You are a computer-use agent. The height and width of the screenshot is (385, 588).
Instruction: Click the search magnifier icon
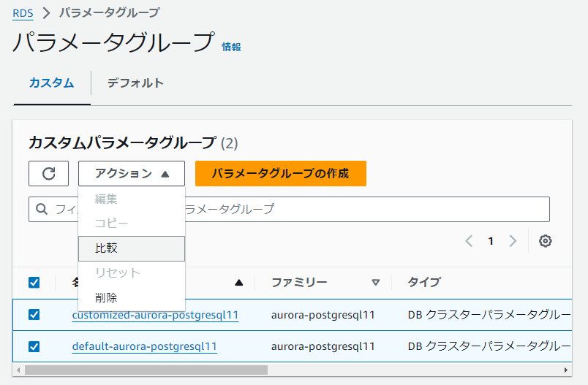pos(42,209)
